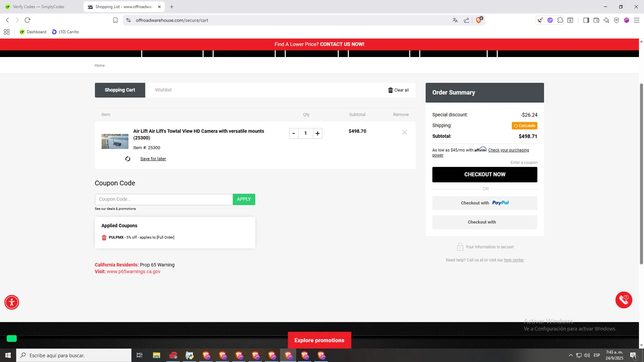Viewport: 644px width, 362px height.
Task: Open the Windows Start menu
Action: pos(8,355)
